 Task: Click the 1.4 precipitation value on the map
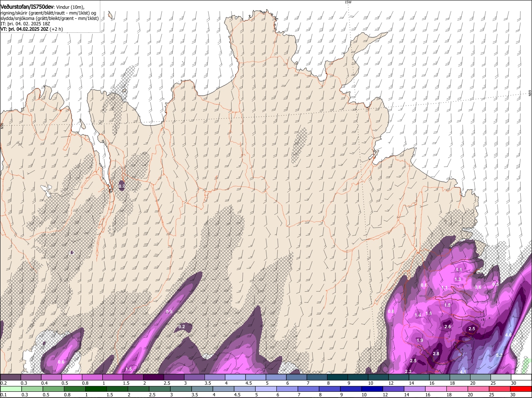pos(418,315)
